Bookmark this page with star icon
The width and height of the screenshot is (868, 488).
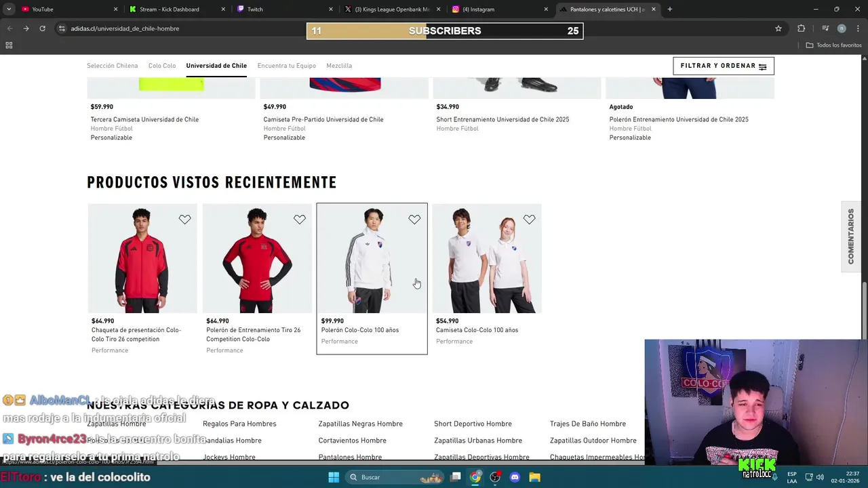point(778,28)
